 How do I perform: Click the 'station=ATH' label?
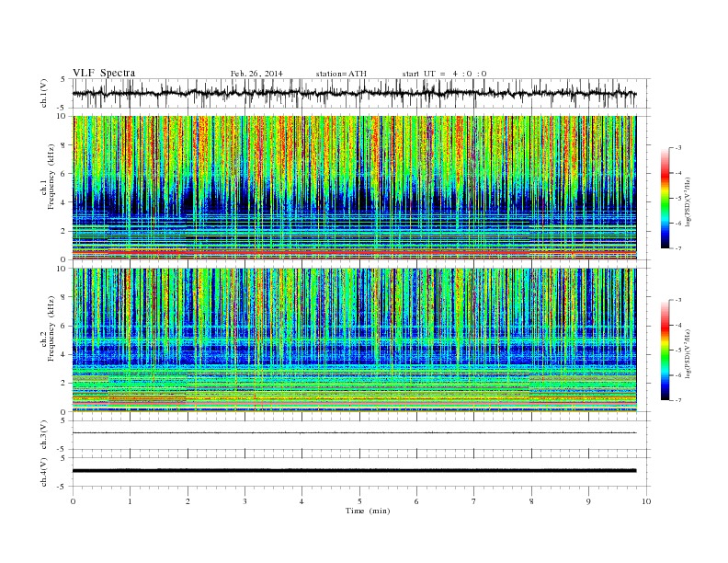341,74
